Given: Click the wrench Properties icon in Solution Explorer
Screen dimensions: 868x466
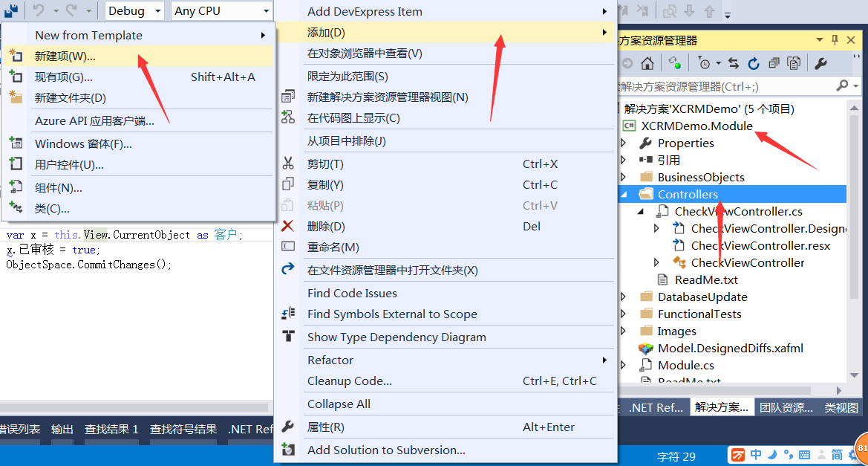Looking at the screenshot, I should [x=821, y=63].
